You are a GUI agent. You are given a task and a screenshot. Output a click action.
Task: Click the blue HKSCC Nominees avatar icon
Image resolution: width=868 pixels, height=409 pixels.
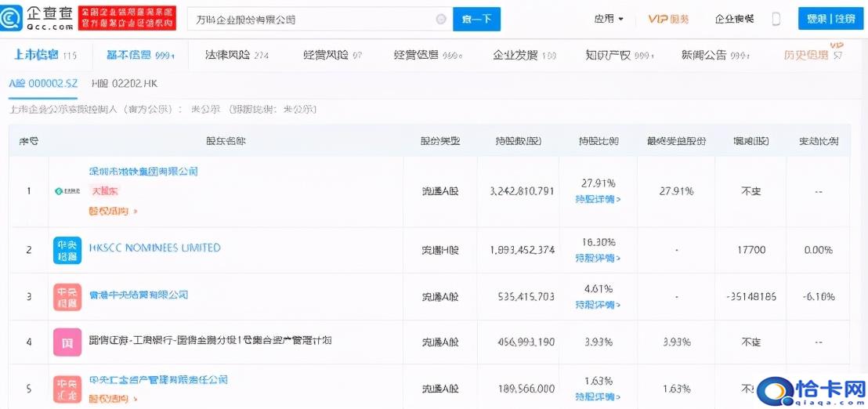click(67, 250)
